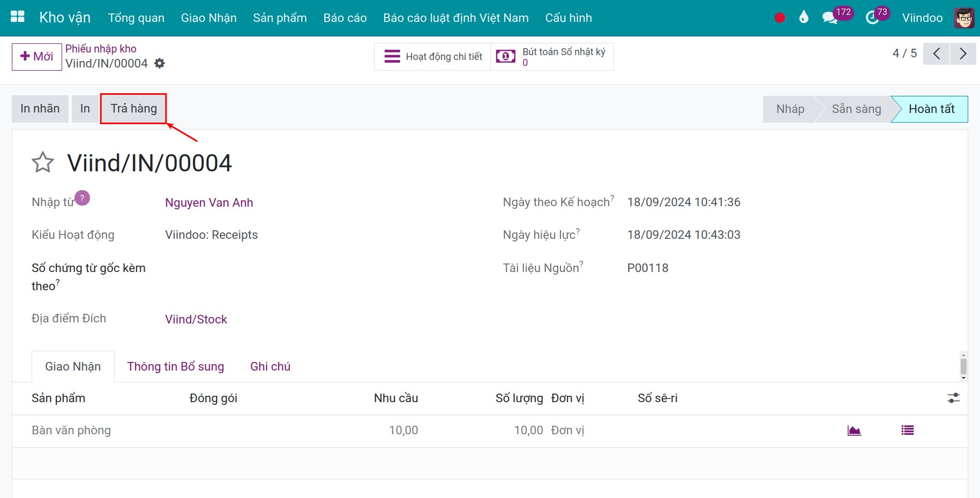This screenshot has height=498, width=980.
Task: Open the Cấu hình menu
Action: (568, 18)
